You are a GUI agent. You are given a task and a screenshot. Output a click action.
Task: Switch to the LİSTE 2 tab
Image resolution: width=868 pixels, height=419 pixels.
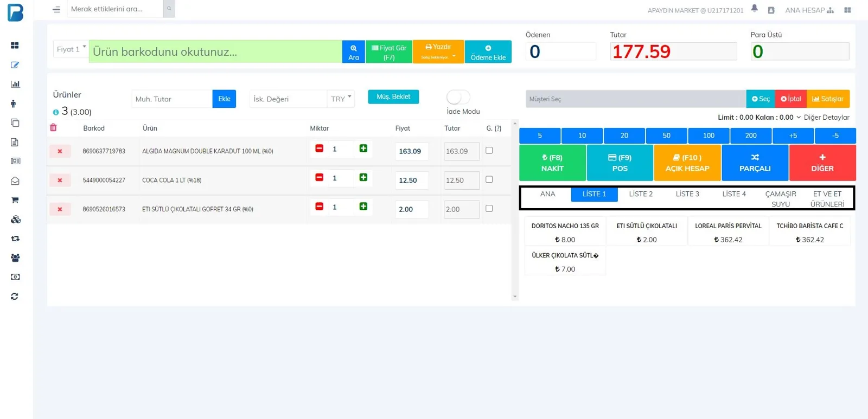pyautogui.click(x=641, y=194)
